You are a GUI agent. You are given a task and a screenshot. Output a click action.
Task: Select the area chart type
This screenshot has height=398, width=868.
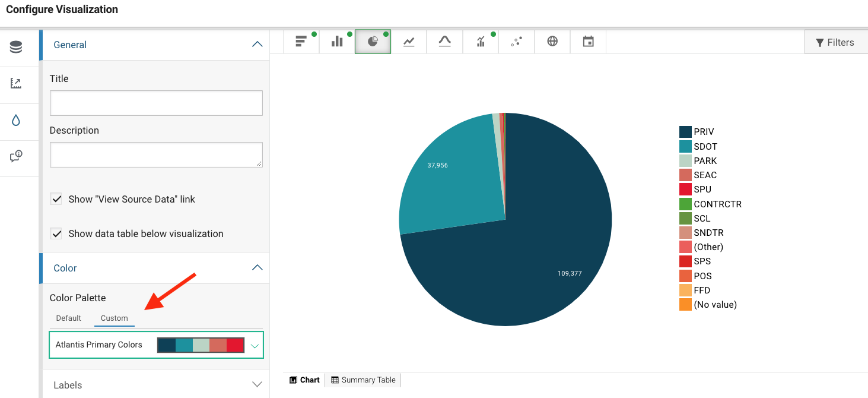click(444, 42)
